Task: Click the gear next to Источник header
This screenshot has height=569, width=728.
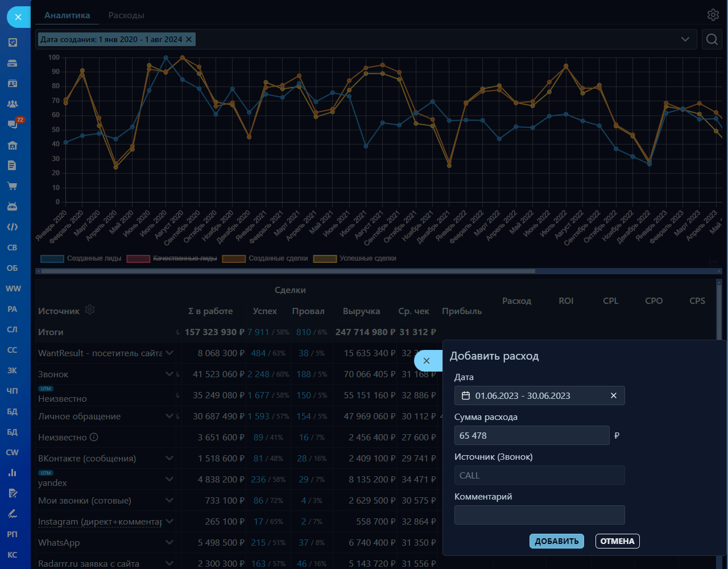Action: pyautogui.click(x=89, y=310)
